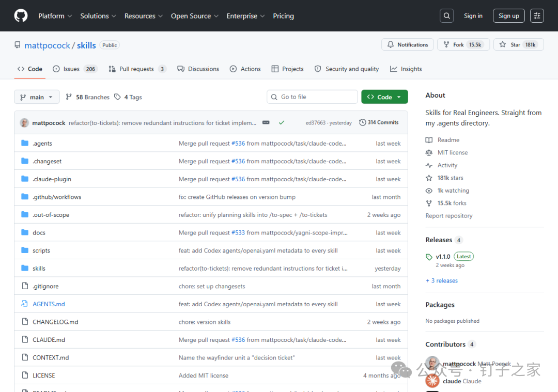Viewport: 558px width, 392px height.
Task: Open the Issues tab
Action: (x=75, y=69)
